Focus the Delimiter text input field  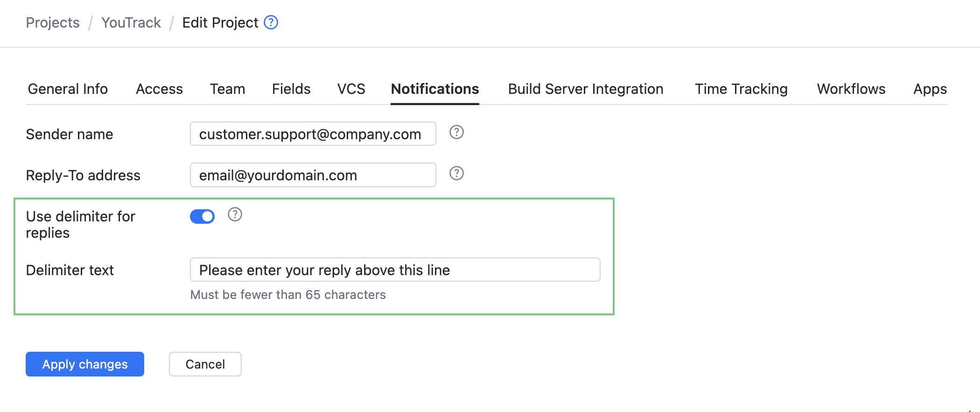pyautogui.click(x=395, y=270)
